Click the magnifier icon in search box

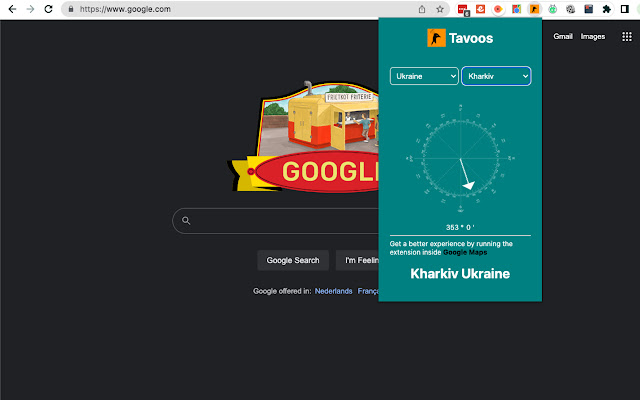coord(186,221)
